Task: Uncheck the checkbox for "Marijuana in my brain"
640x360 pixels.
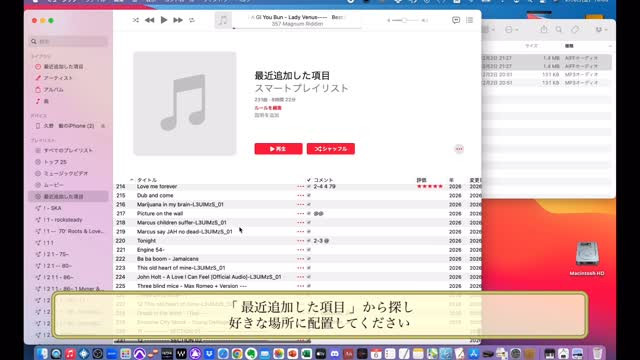Action: 309,204
